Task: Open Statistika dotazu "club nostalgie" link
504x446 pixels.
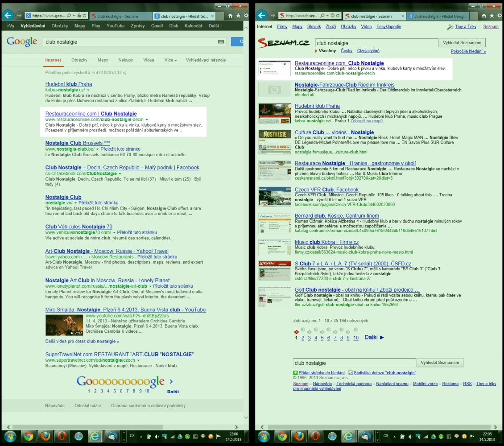Action: [385, 373]
